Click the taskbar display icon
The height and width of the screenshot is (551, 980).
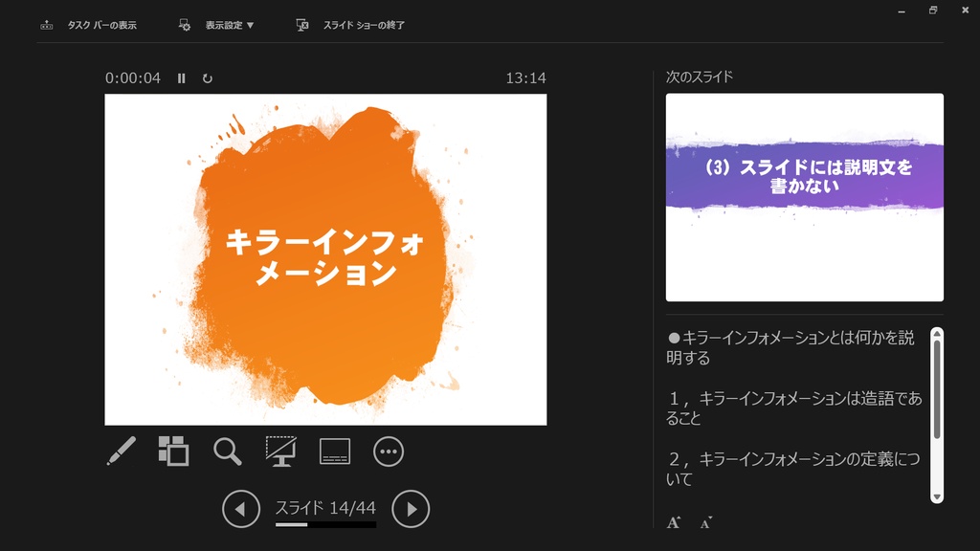[46, 25]
